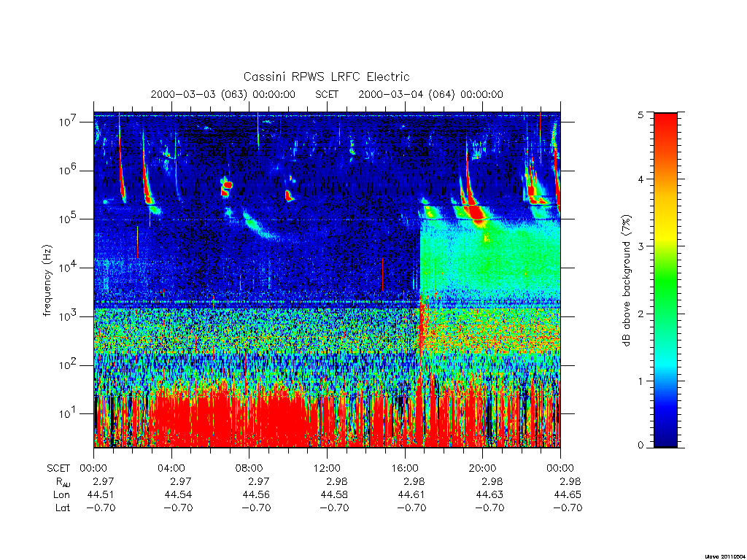
Task: Click the 10^6 frequency axis label
Action: pyautogui.click(x=69, y=171)
